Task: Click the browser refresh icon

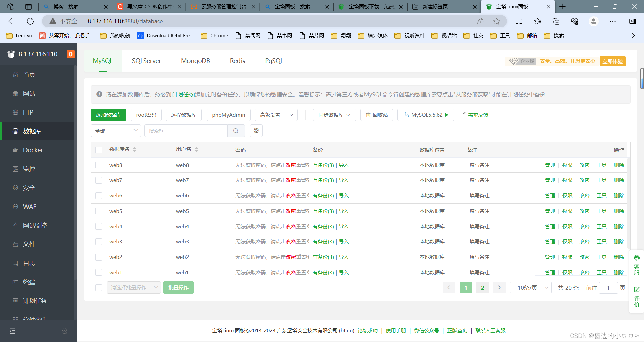Action: (30, 21)
